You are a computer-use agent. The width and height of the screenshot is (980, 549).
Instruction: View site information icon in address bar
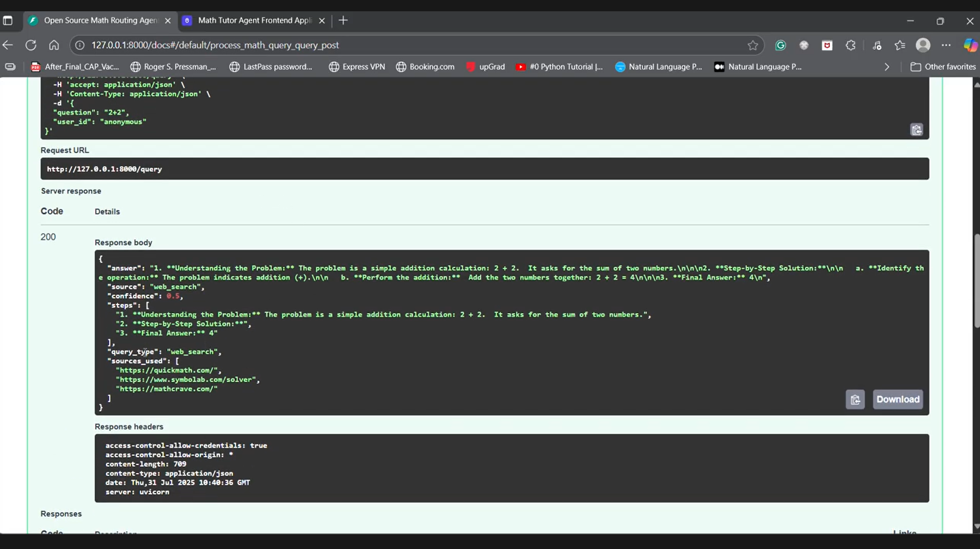(x=80, y=45)
